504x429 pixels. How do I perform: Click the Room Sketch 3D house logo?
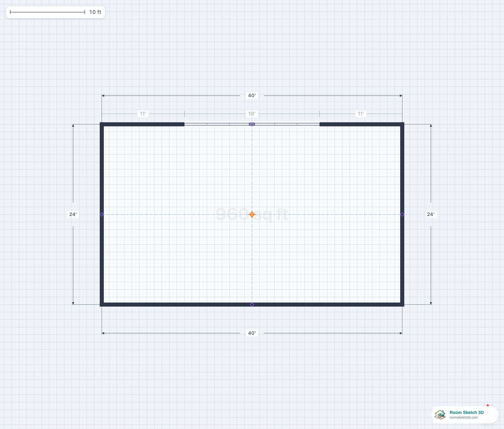pyautogui.click(x=440, y=414)
